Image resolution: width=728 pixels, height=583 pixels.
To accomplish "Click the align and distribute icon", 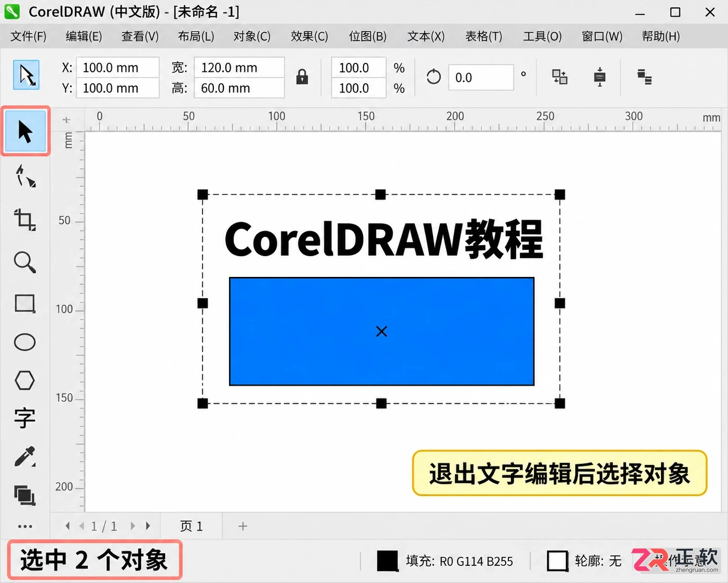I will [x=559, y=77].
